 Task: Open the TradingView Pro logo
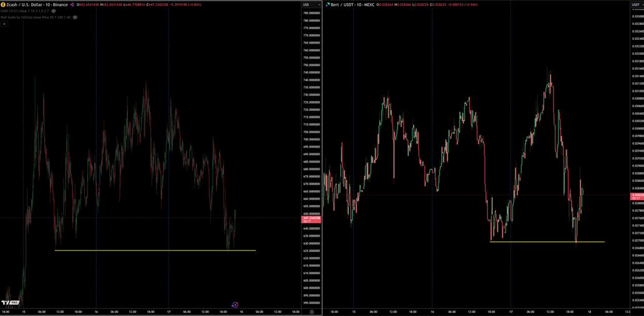(12, 304)
